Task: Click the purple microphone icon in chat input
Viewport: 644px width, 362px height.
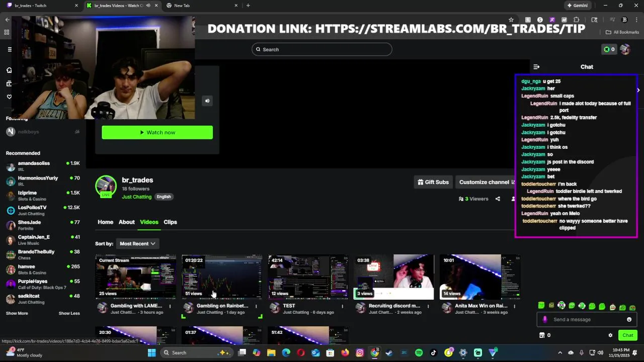Action: pos(545,320)
